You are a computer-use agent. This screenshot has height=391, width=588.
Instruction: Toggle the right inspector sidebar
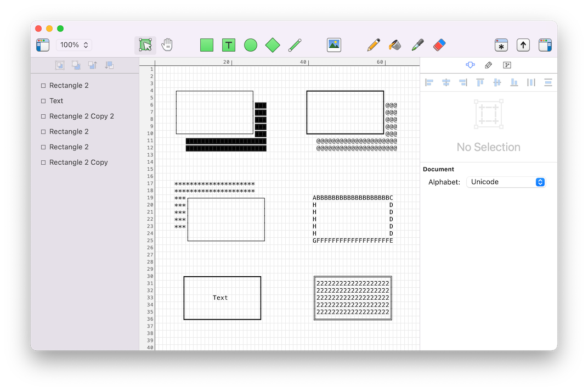[545, 45]
